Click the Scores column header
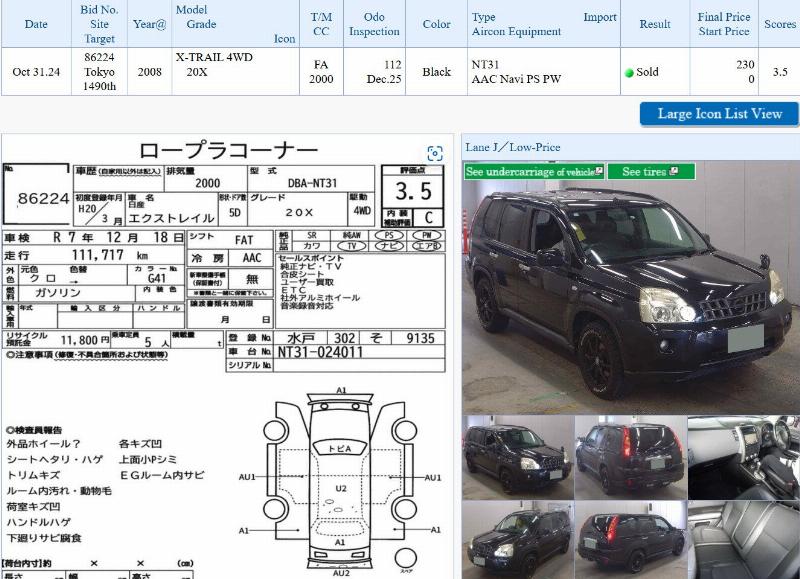This screenshot has width=800, height=579. coord(779,24)
